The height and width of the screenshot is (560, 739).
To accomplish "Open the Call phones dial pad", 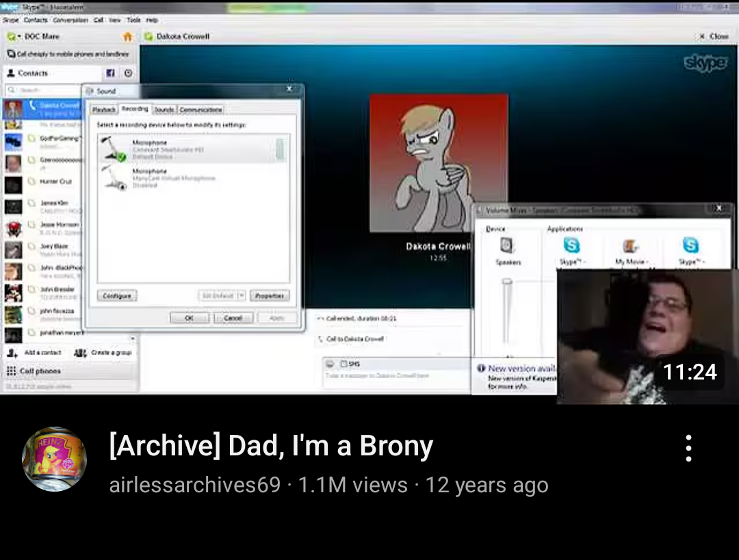I will pos(34,371).
